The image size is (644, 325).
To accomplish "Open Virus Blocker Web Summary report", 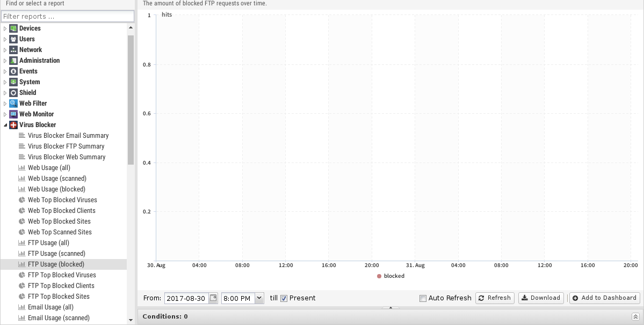I will pos(67,157).
